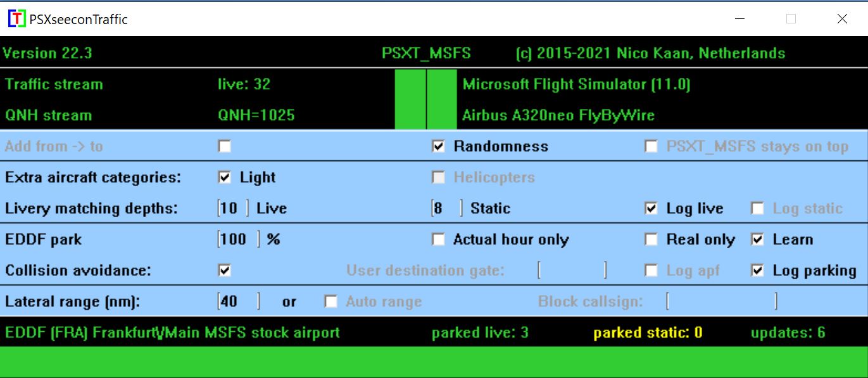
Task: Click the EDDF park percentage field
Action: 239,239
